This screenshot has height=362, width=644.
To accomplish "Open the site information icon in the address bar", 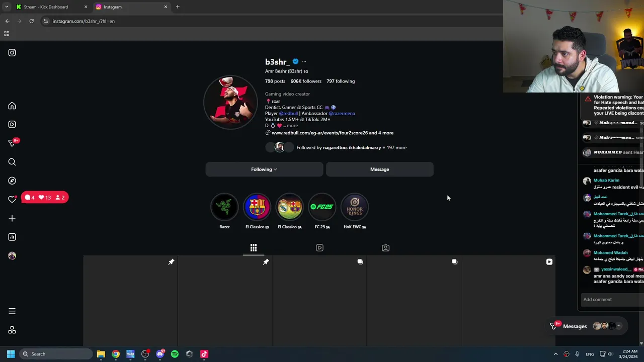I will coord(46,21).
